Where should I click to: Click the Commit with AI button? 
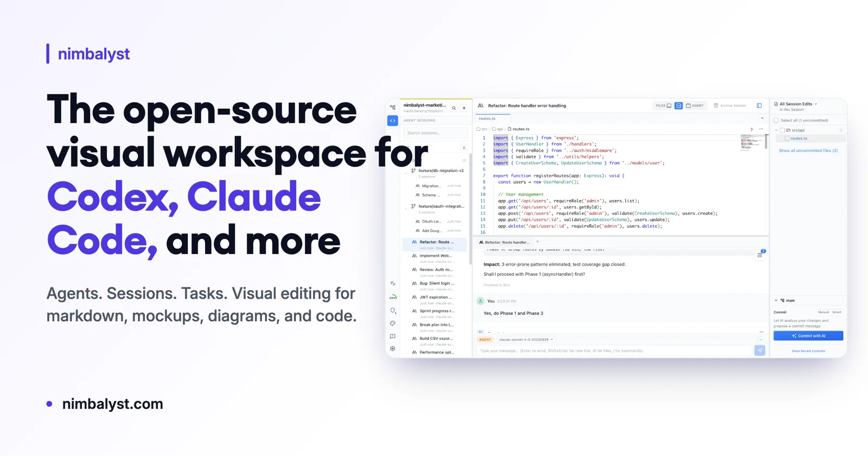(808, 336)
